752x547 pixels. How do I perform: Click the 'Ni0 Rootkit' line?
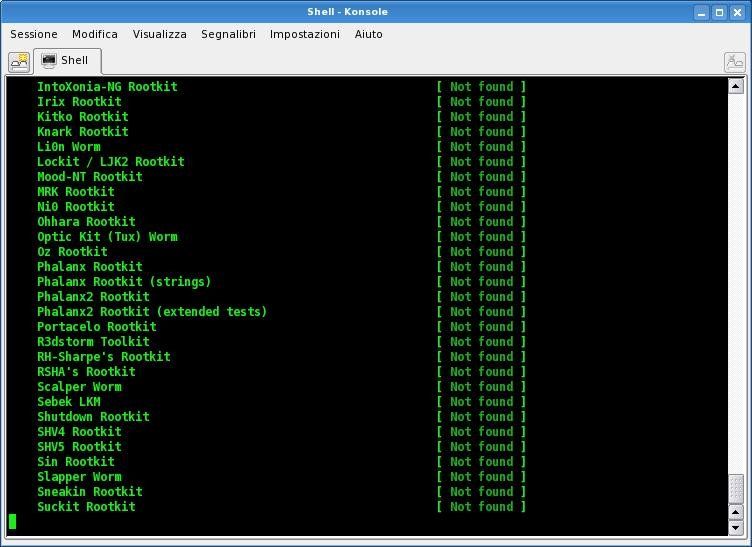tap(76, 207)
